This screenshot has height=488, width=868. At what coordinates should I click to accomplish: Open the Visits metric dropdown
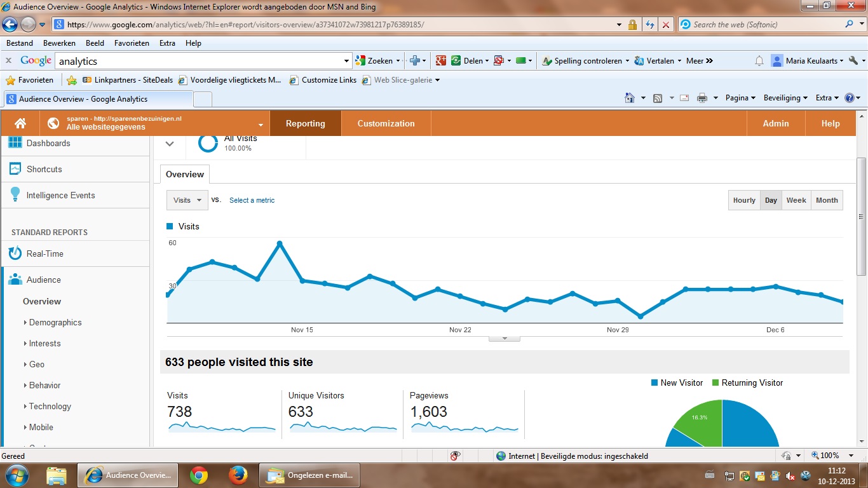(187, 200)
